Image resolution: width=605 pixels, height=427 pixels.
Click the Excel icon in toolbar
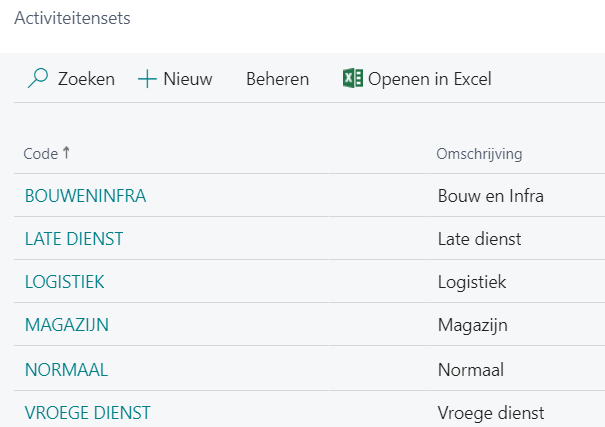352,79
